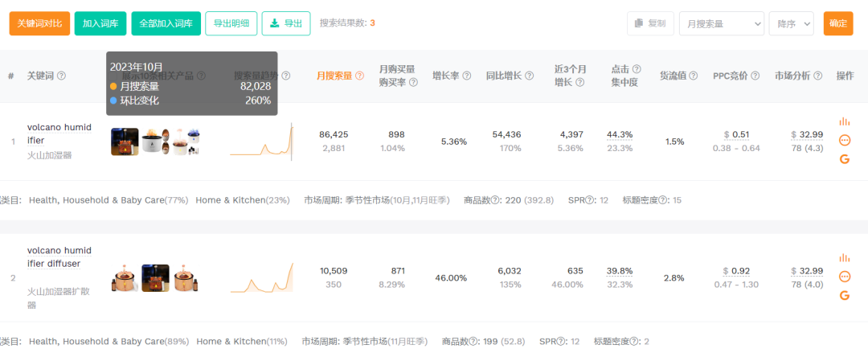The height and width of the screenshot is (357, 868).
Task: Open the more-options circle icon in row two
Action: pos(844,277)
